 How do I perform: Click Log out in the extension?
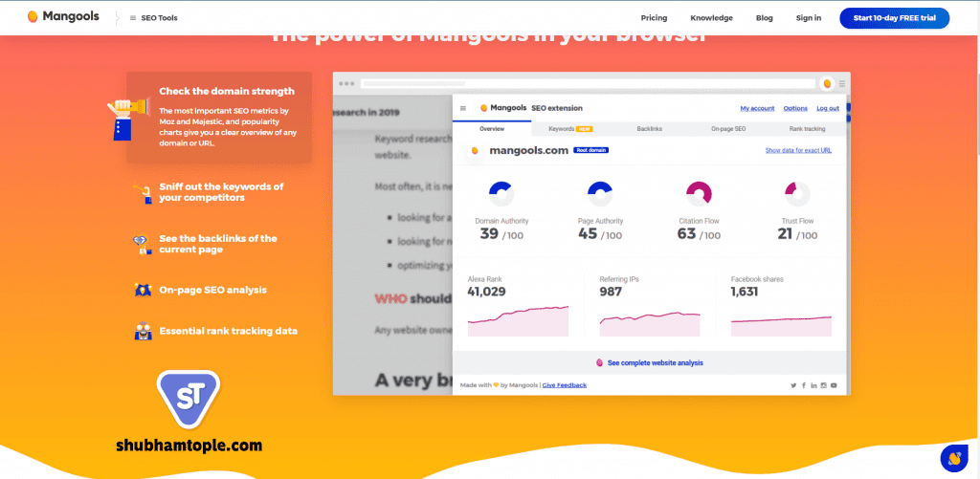[x=828, y=108]
